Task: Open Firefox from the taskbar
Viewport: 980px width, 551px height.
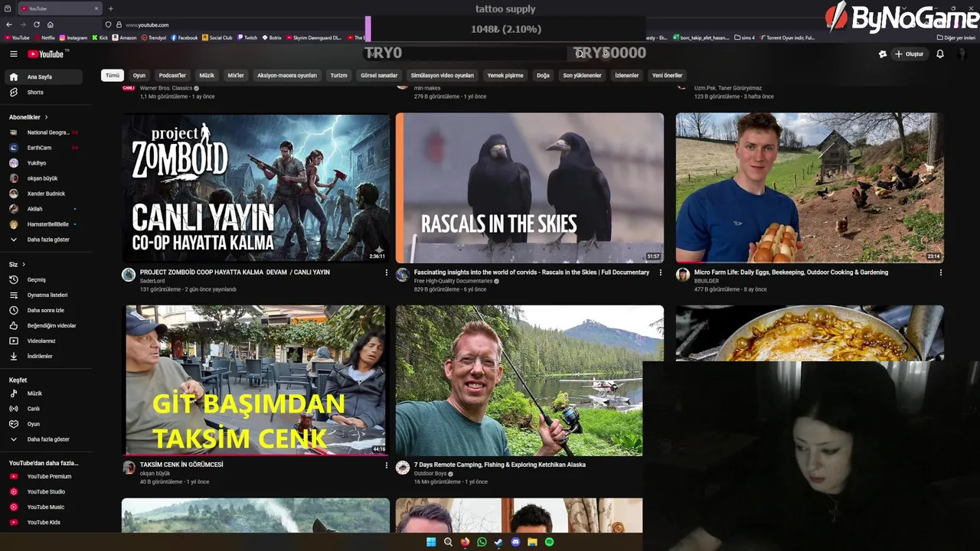Action: (x=465, y=542)
